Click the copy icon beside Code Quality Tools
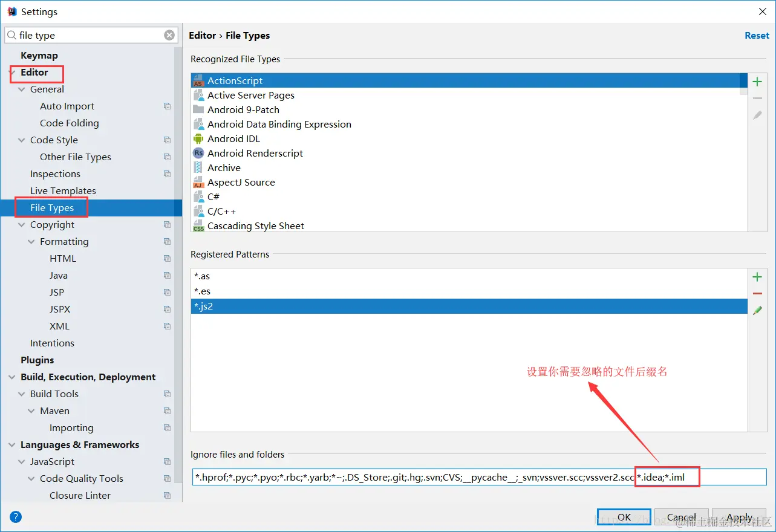The image size is (776, 532). pyautogui.click(x=167, y=479)
